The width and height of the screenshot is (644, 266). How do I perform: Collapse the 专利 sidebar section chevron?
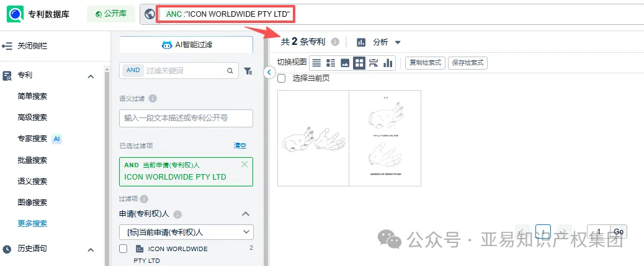pyautogui.click(x=91, y=76)
